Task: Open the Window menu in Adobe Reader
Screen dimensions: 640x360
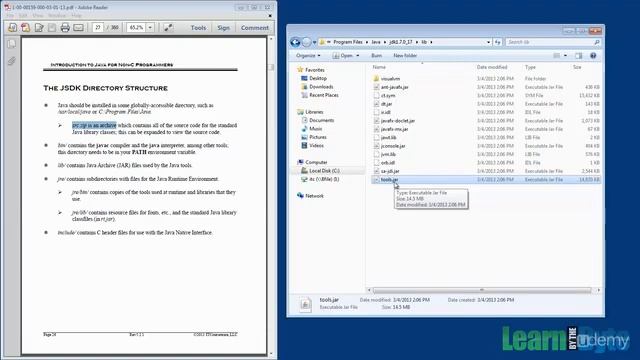Action: click(x=57, y=16)
